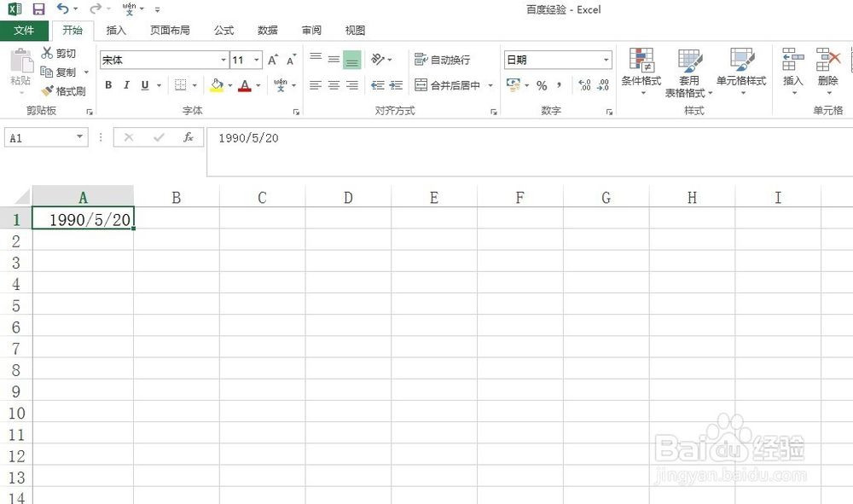Viewport: 853px width, 504px height.
Task: Toggle 自动换行 wrap text
Action: click(442, 59)
